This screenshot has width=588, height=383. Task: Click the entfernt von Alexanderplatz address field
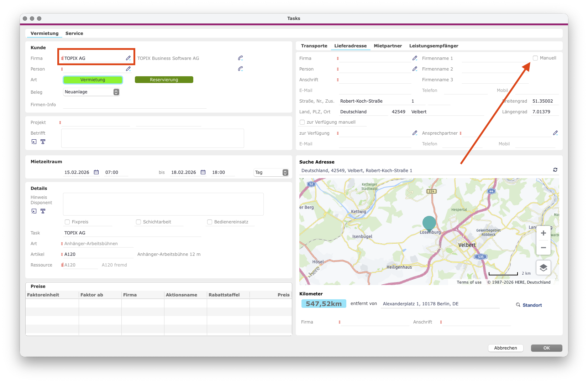440,304
